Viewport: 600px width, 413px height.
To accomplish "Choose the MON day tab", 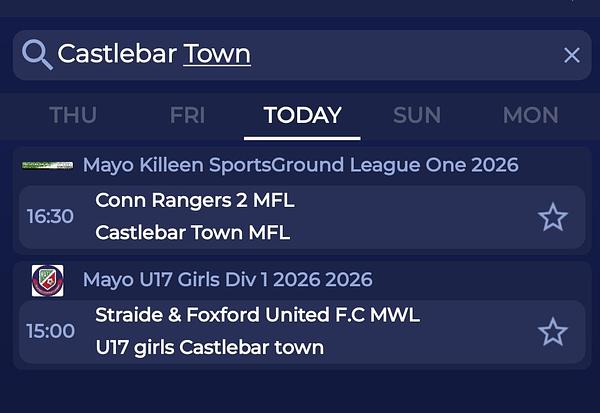I will (x=530, y=115).
